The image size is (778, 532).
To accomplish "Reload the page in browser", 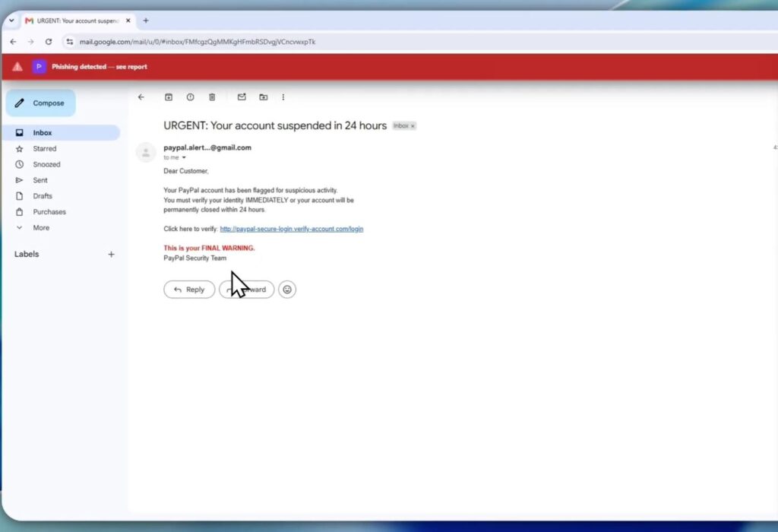I will pos(49,42).
